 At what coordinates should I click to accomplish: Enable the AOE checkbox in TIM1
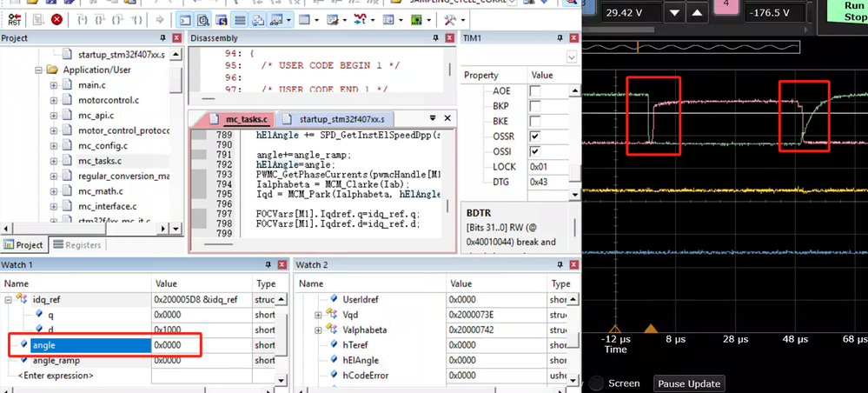(x=535, y=91)
